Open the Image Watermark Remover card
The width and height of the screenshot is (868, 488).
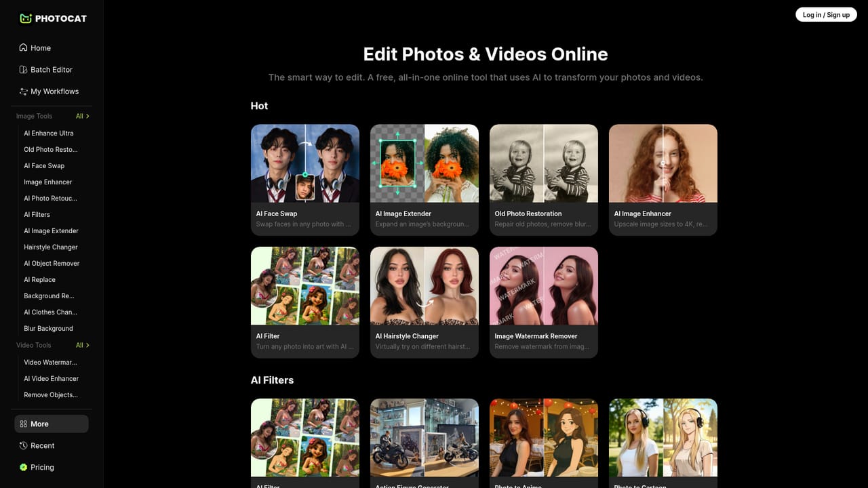544,302
